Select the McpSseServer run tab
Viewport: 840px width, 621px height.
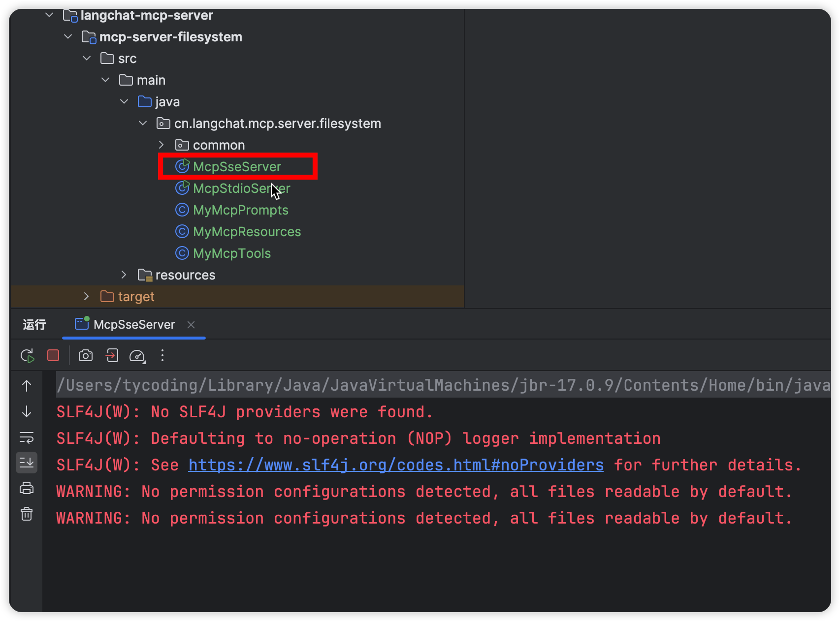point(134,325)
